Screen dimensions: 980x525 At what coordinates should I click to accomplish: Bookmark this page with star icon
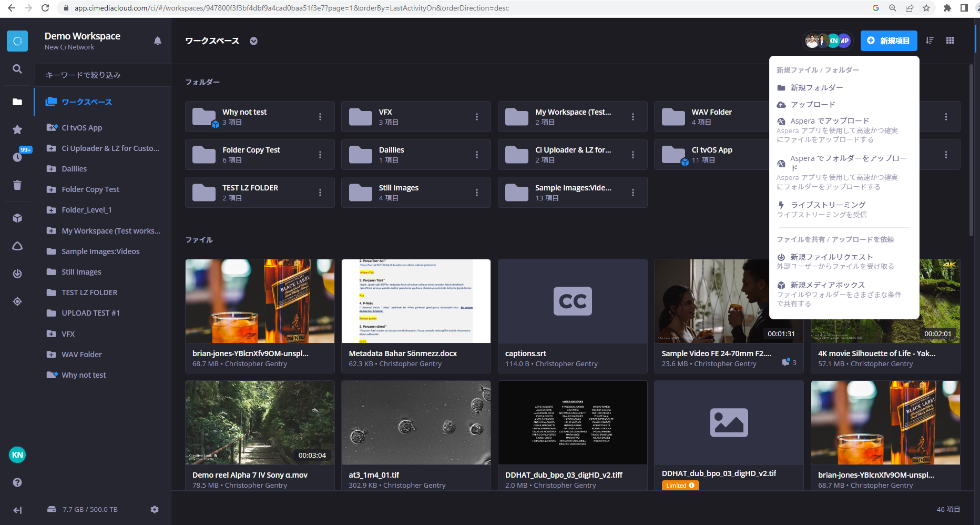(926, 8)
